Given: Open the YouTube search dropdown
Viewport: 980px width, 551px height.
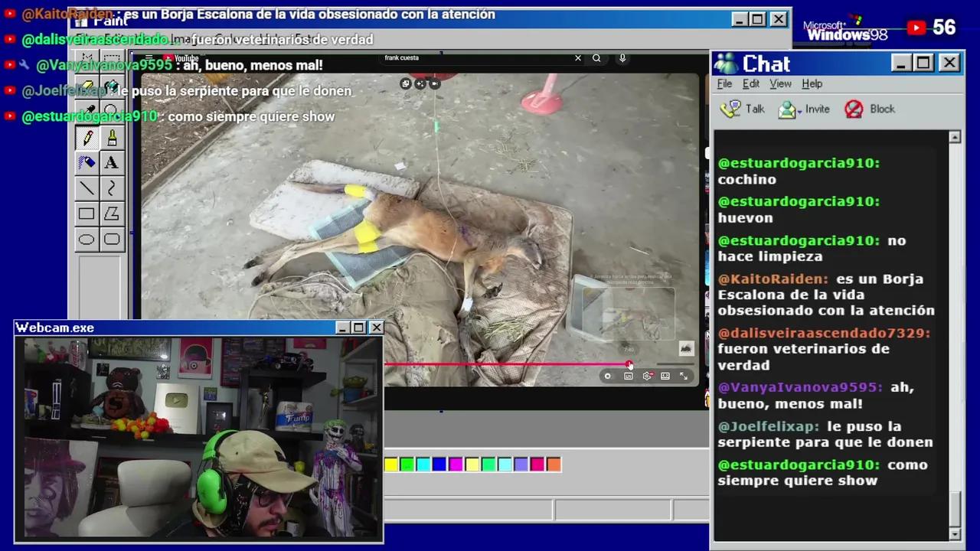Looking at the screenshot, I should 596,57.
